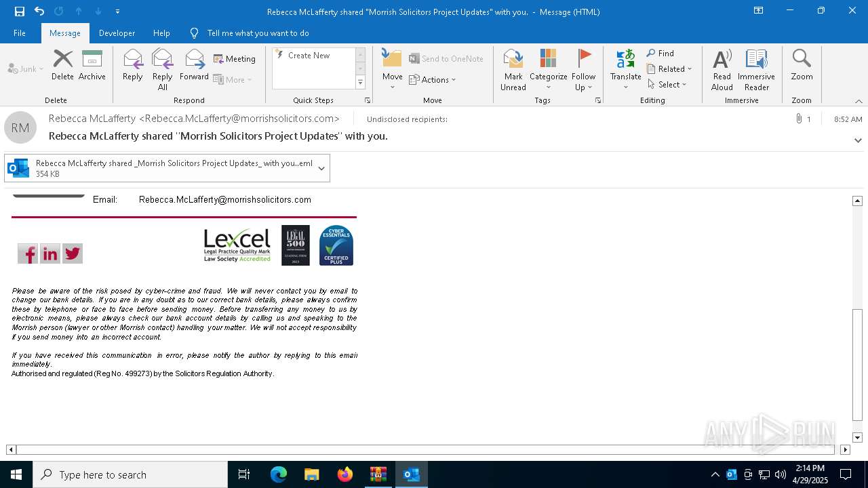Select the Message ribbon tab
Screen dimensions: 868x488
65,33
